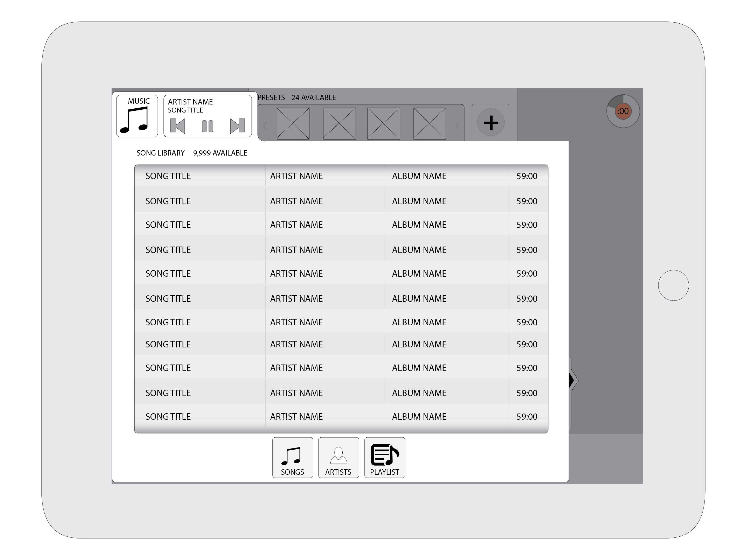The height and width of the screenshot is (560, 747).
Task: Skip to the next track
Action: (237, 126)
